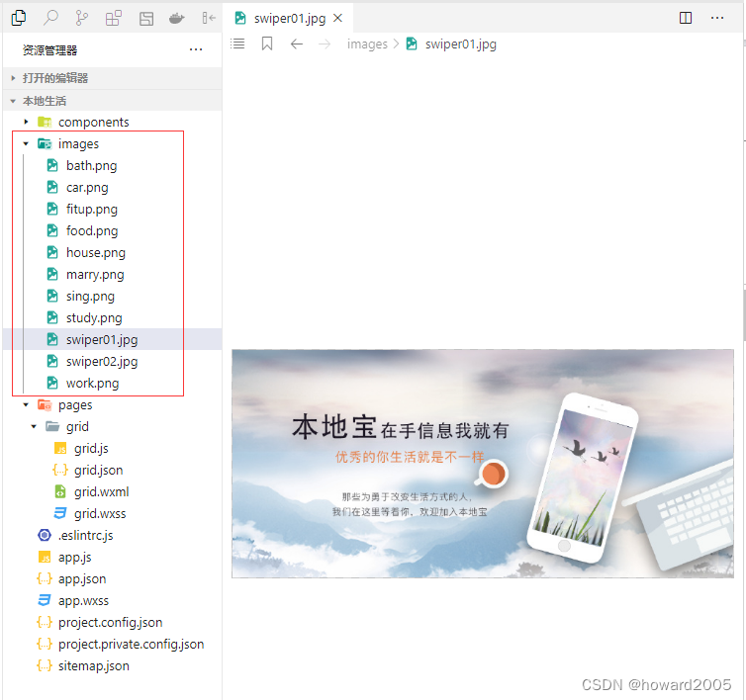Expand the 打开的编辑器 section
The height and width of the screenshot is (700, 746).
pos(112,78)
